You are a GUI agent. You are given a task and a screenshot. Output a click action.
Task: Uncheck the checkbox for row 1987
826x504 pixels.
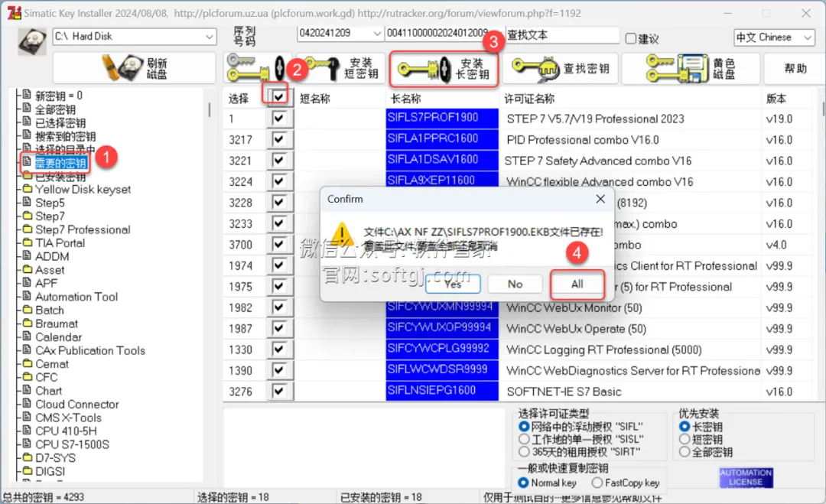coord(278,328)
